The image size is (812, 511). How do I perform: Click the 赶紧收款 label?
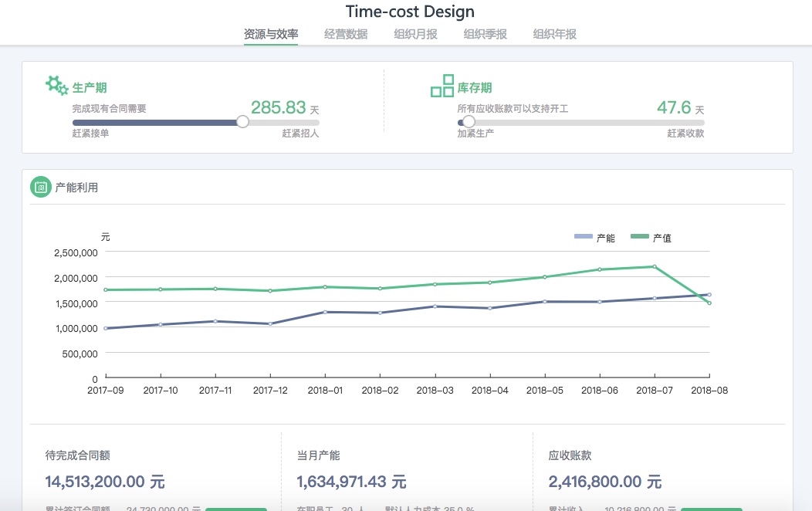point(685,134)
